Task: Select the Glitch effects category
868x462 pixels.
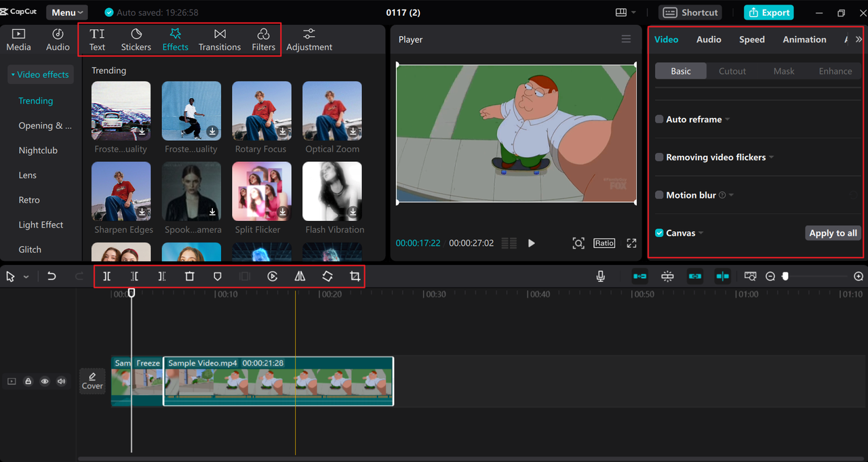Action: click(30, 249)
